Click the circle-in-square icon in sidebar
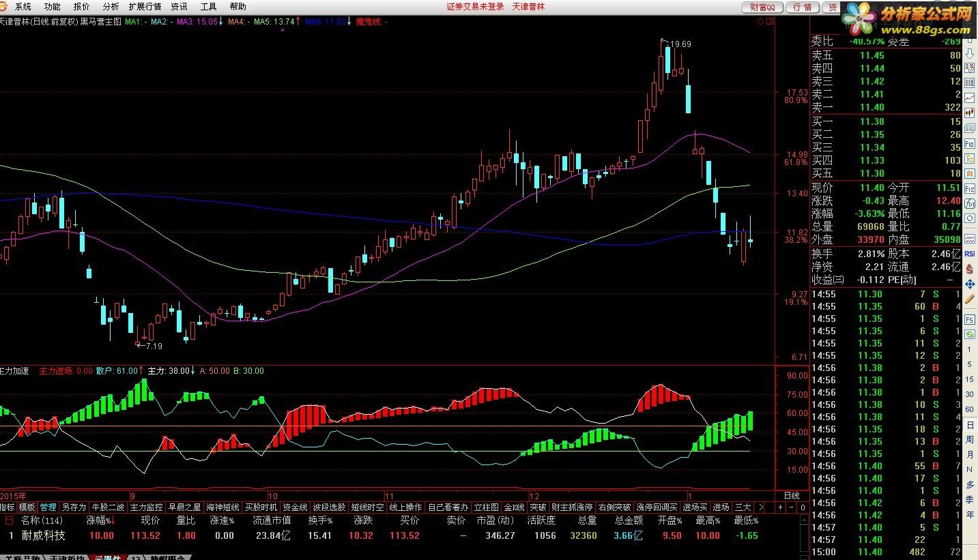Screen dimensions: 978x560 pyautogui.click(x=970, y=218)
